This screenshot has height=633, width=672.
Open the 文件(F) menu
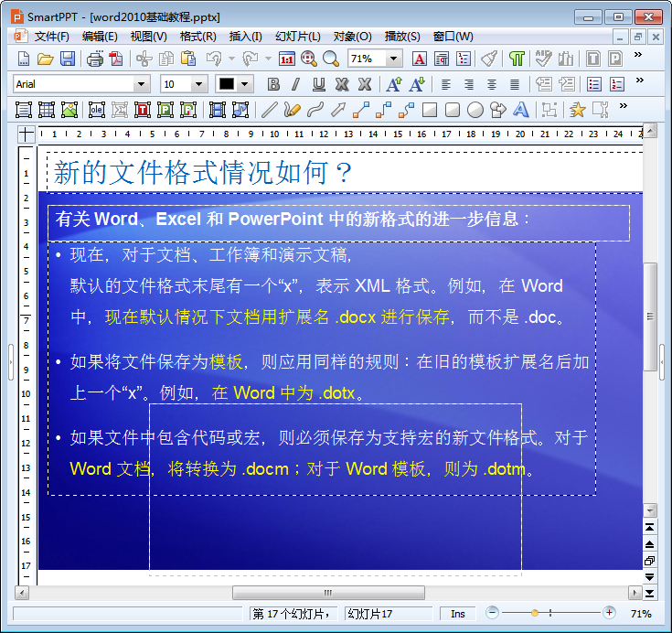click(x=51, y=37)
